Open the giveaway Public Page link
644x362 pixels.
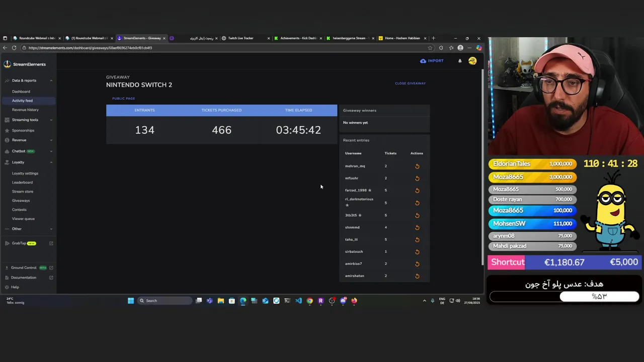coord(123,99)
